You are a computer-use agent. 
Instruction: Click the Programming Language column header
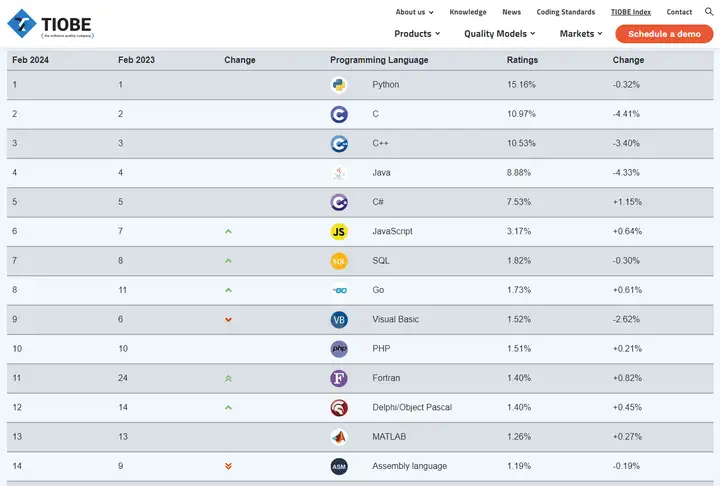click(379, 60)
